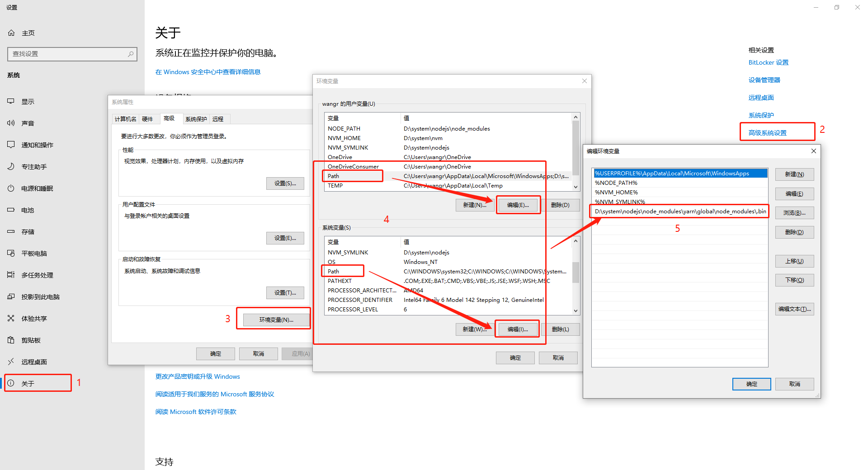Click the Display (显示) monitor icon
This screenshot has height=470, width=868.
click(11, 102)
